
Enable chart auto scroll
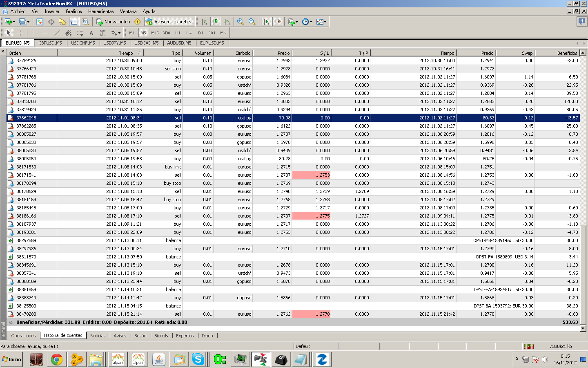[266, 22]
